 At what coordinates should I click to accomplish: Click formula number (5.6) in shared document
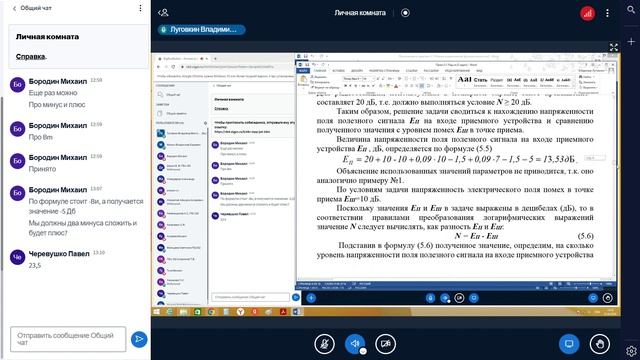585,236
